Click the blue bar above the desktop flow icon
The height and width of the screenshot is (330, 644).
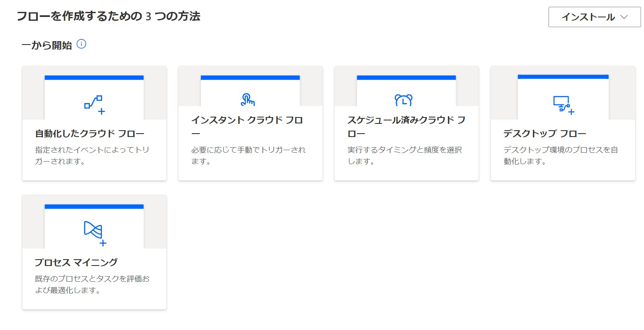click(563, 77)
